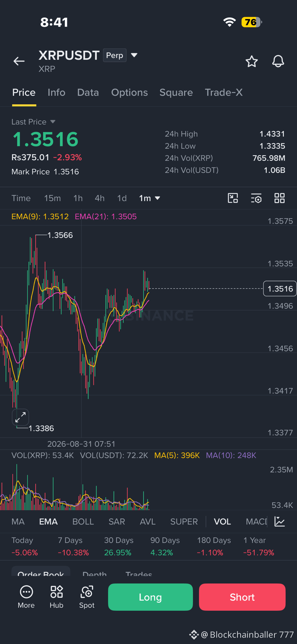Tap the Wi-Fi icon in status bar

click(230, 22)
